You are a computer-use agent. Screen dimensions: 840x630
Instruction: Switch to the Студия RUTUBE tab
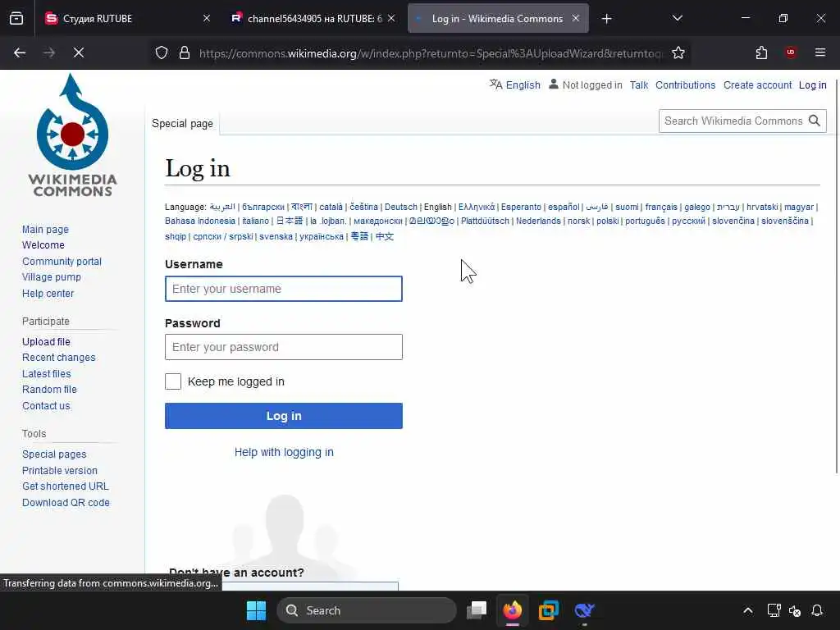coord(129,18)
